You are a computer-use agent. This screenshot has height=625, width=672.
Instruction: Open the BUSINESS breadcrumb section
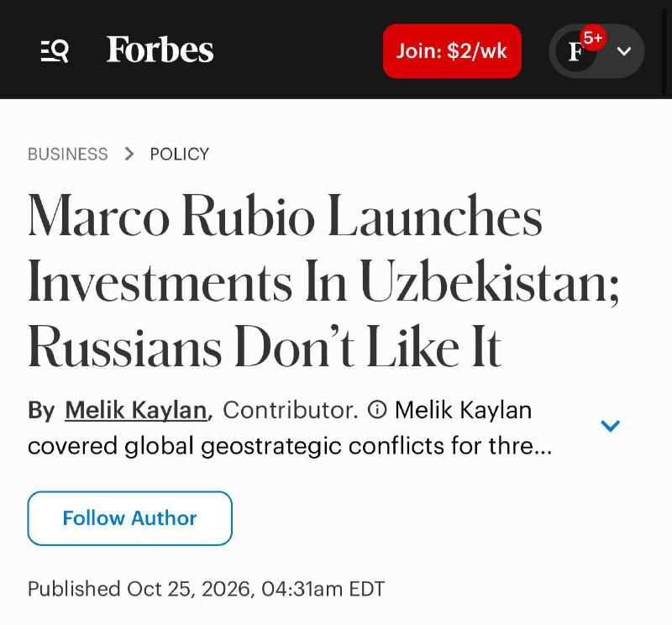tap(68, 154)
